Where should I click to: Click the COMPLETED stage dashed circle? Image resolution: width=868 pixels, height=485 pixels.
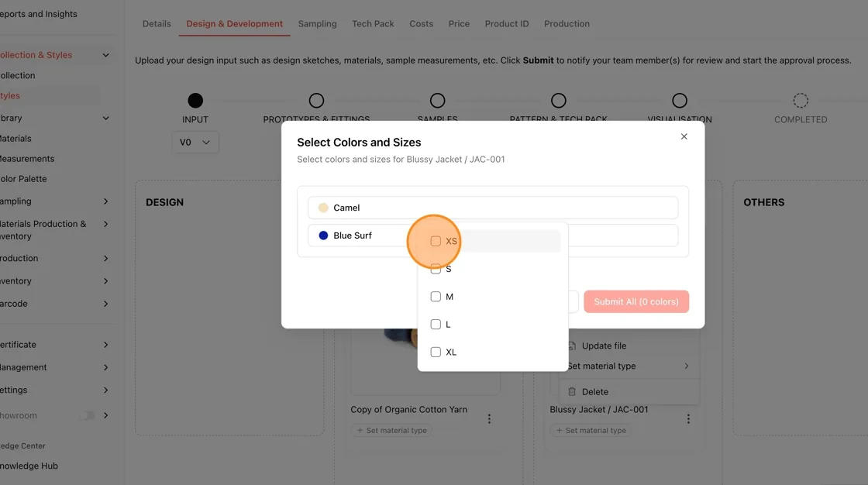(801, 101)
